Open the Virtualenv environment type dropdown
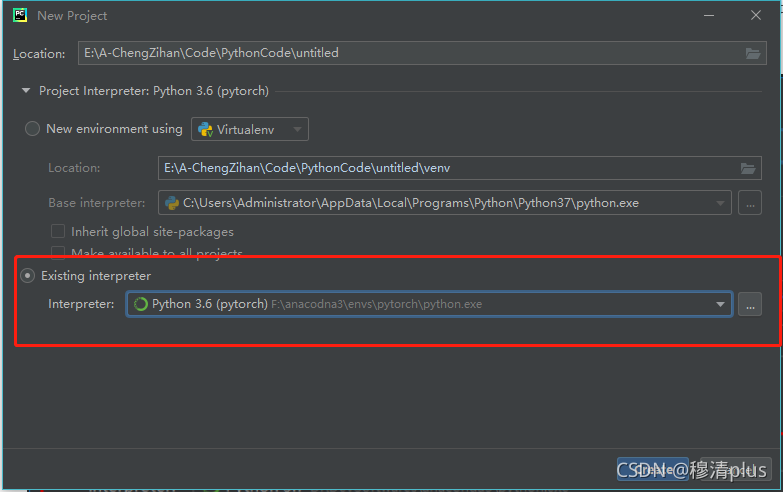The image size is (783, 492). click(x=250, y=129)
